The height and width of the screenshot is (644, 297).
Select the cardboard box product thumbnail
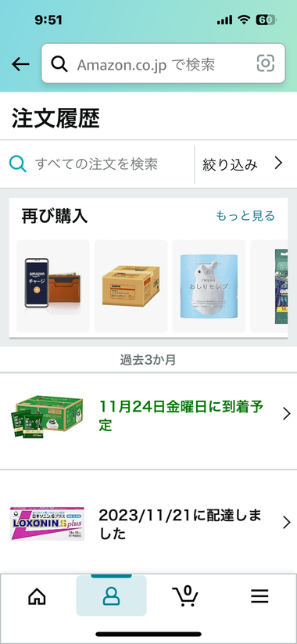(x=131, y=286)
